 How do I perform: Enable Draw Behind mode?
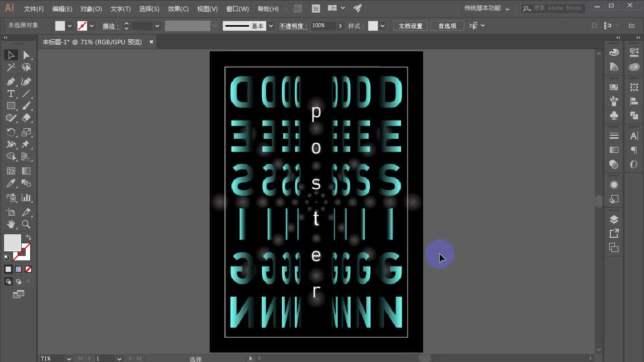(x=19, y=282)
